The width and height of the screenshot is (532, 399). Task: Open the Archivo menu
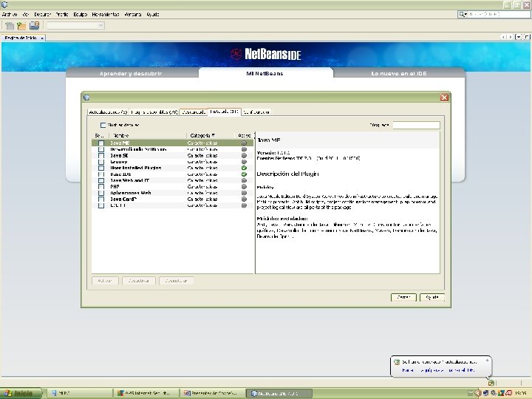pos(10,14)
